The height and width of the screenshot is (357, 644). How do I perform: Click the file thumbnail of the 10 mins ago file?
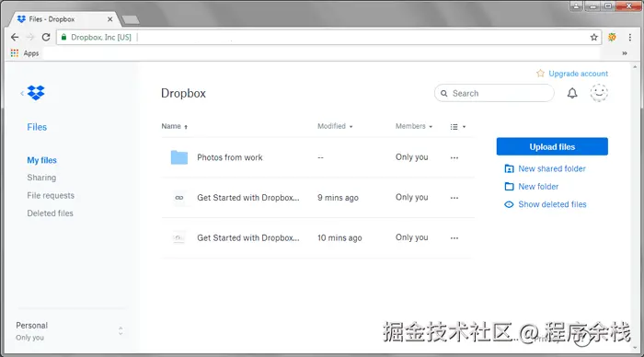(178, 238)
